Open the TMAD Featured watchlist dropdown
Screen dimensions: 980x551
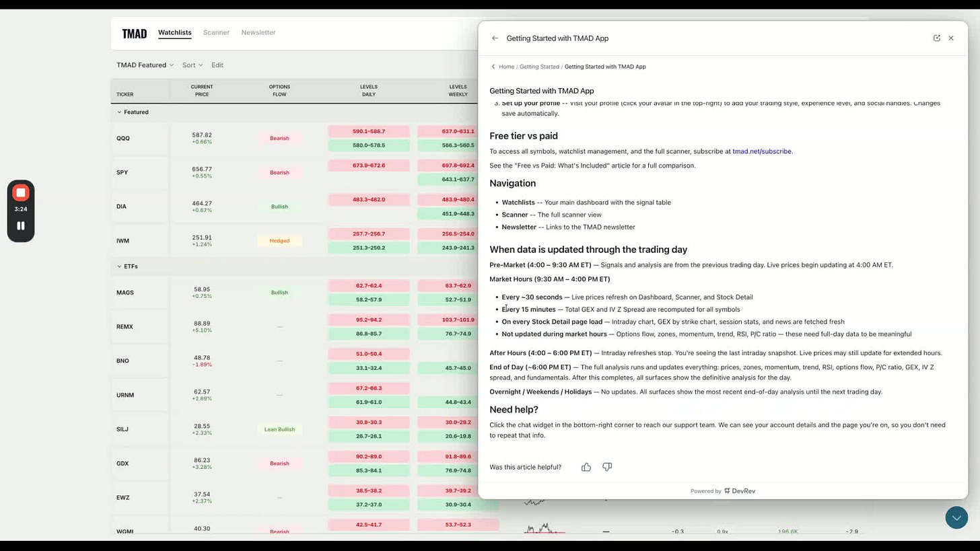145,65
